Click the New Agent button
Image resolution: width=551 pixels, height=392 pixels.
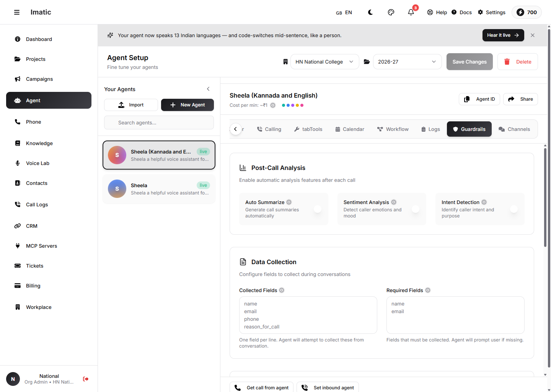pos(187,105)
